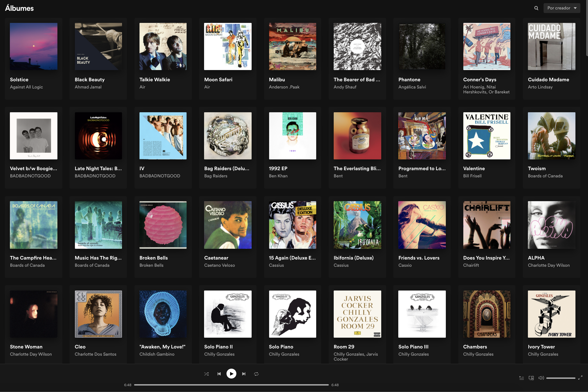Open the Twoism album cover
Screen dimensions: 588x392
coord(551,136)
